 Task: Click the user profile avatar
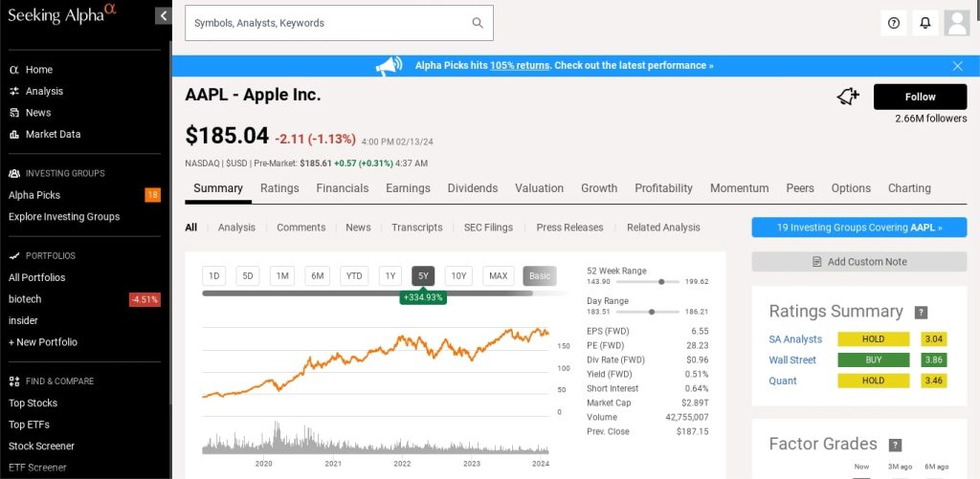tap(956, 23)
